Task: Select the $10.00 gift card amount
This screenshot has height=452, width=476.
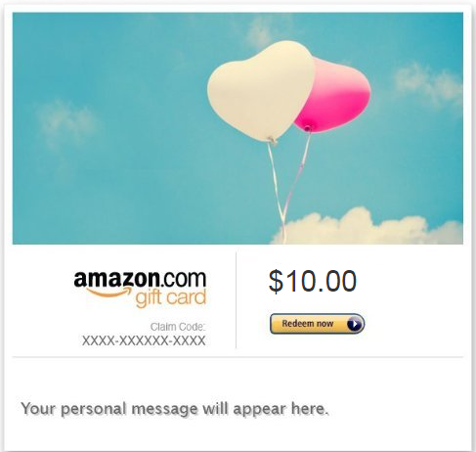Action: tap(313, 281)
